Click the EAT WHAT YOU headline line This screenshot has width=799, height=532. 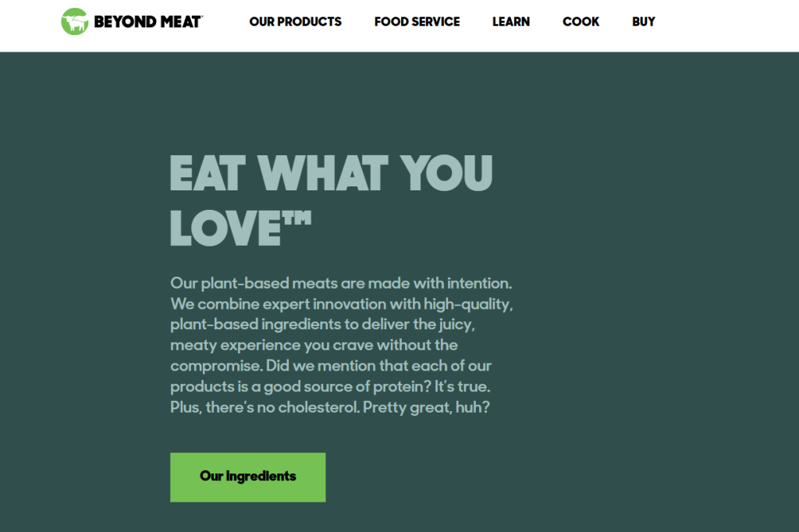tap(331, 172)
